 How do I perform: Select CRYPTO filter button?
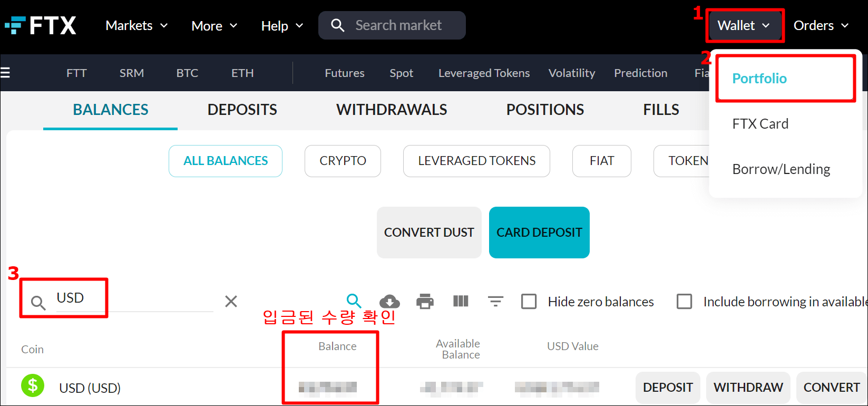(x=343, y=161)
